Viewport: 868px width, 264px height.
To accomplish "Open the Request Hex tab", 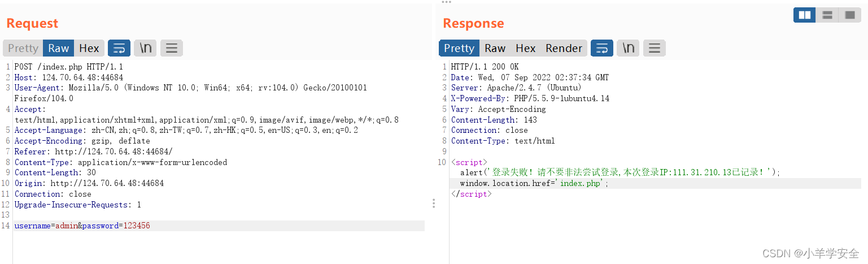I will [x=89, y=48].
